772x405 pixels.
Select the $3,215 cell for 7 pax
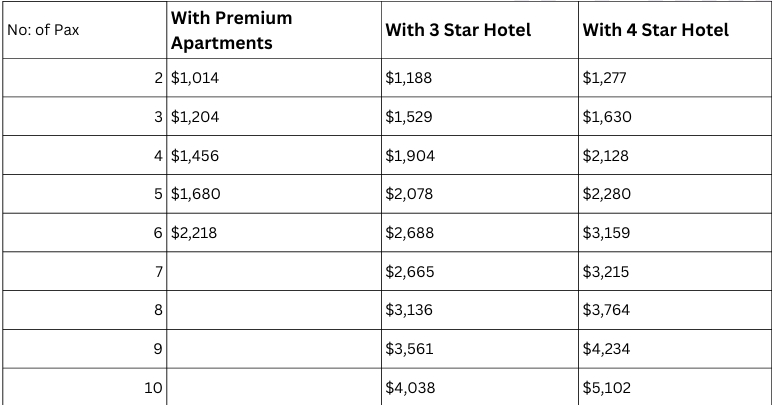[x=606, y=271]
